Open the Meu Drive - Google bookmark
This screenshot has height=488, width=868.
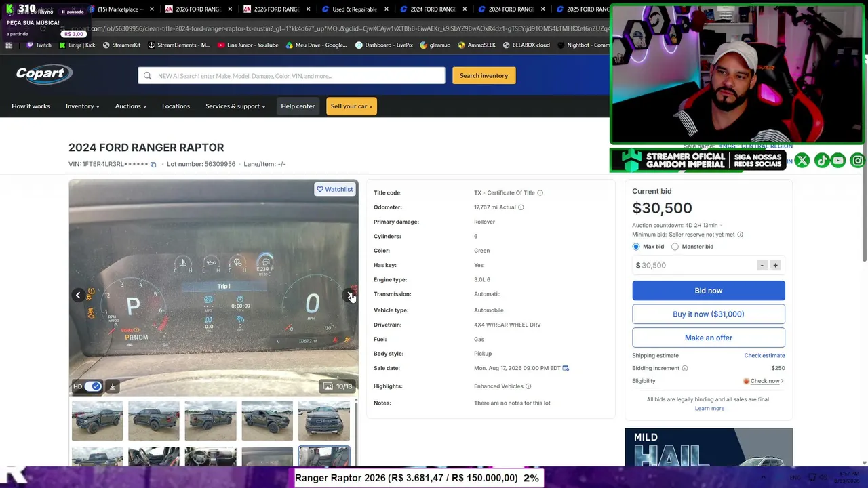pyautogui.click(x=317, y=45)
